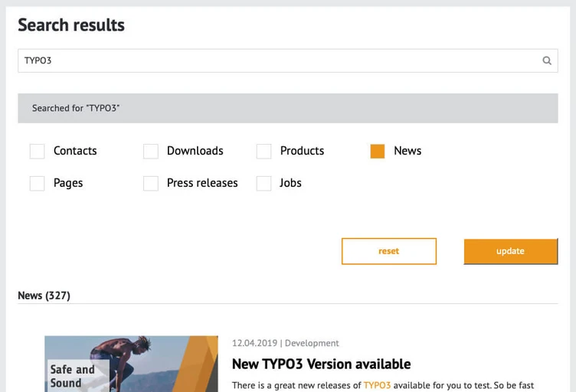Click the Search results page heading
576x392 pixels.
(x=71, y=25)
